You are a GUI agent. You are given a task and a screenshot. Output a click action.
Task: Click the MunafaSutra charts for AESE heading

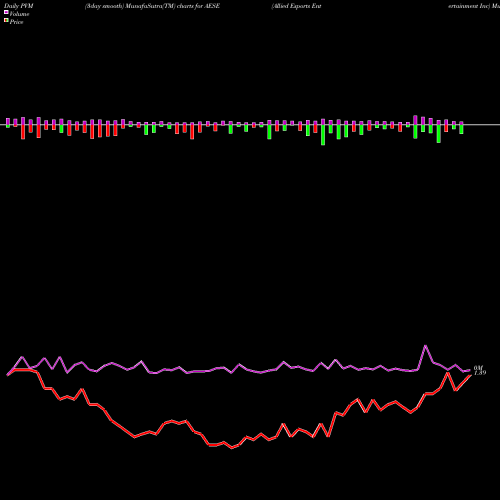(152, 6)
